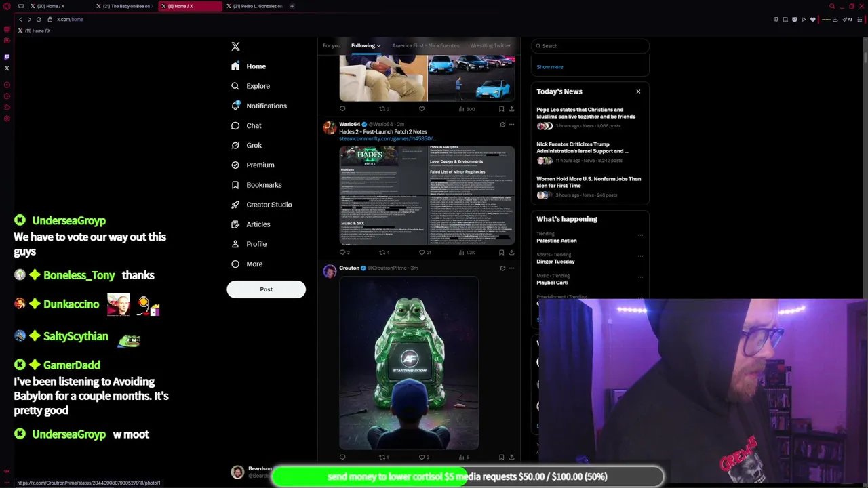
Task: Open Pope Leo news story
Action: tap(589, 117)
